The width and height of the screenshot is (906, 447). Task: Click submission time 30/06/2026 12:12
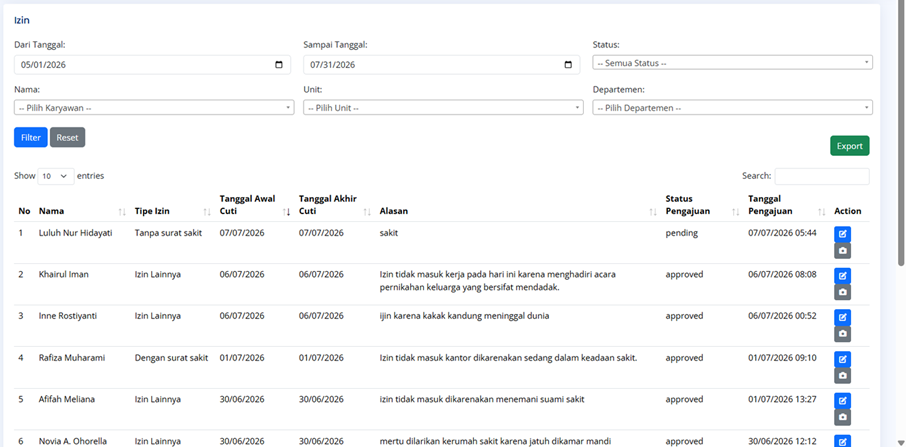782,441
